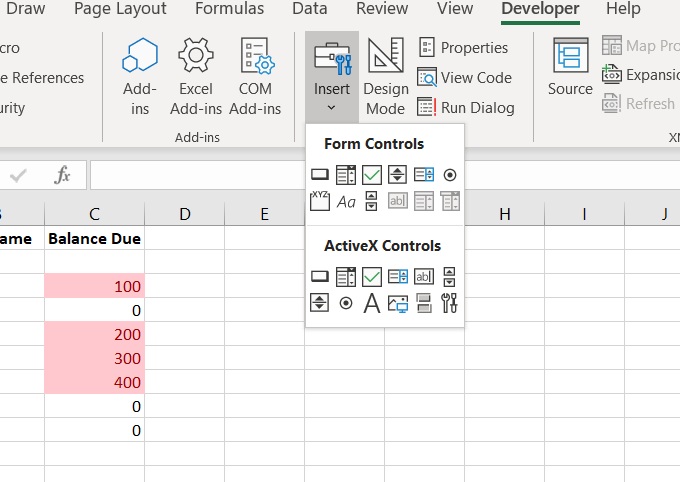The width and height of the screenshot is (680, 482).
Task: Choose the Form Controls list box
Action: [423, 175]
